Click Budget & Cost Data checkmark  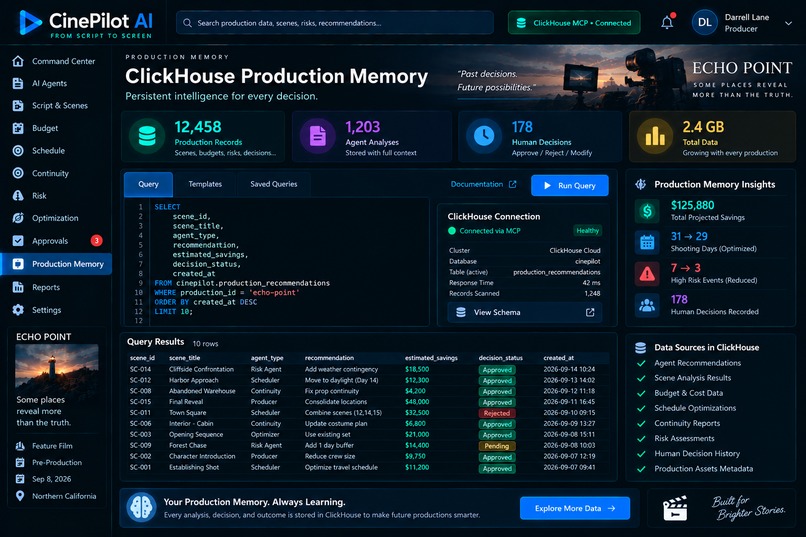point(641,393)
